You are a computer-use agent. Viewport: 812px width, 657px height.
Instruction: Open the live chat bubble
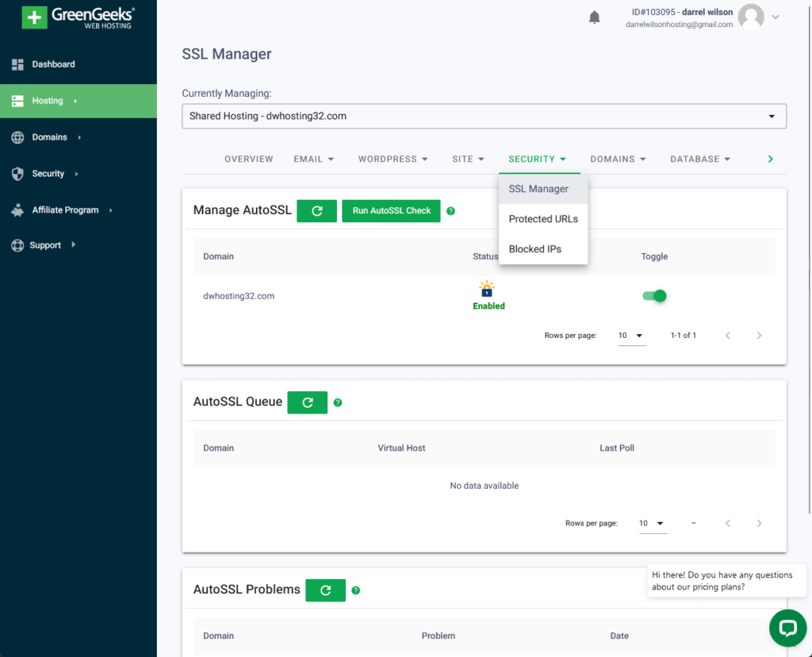click(x=787, y=628)
